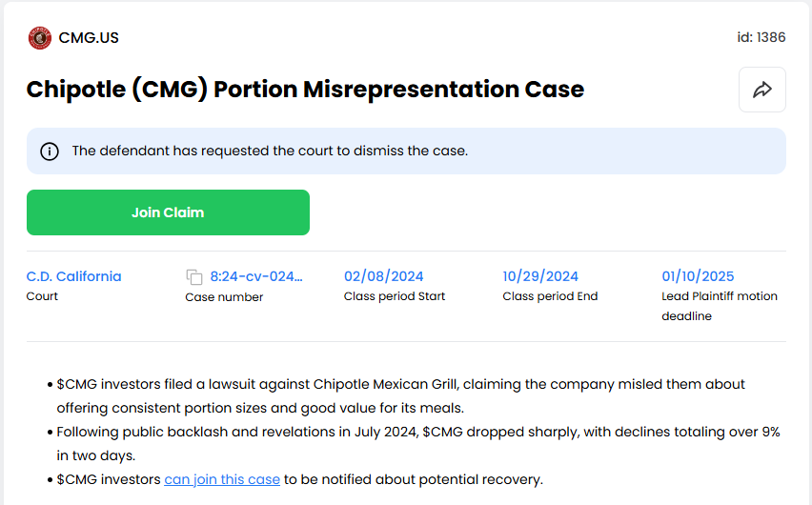Screen dimensions: 812x505
Task: Click the Chipotle logo icon
Action: tap(40, 38)
